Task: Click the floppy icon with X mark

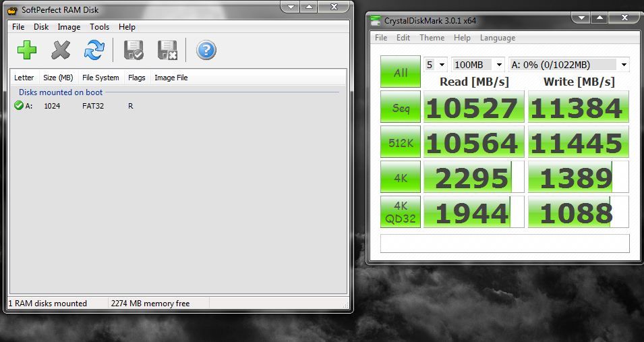Action: coord(167,50)
